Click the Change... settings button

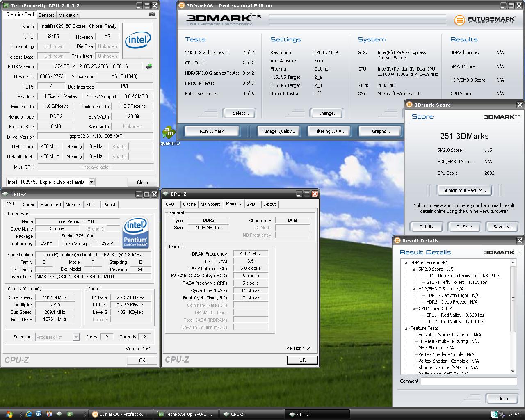click(x=328, y=113)
